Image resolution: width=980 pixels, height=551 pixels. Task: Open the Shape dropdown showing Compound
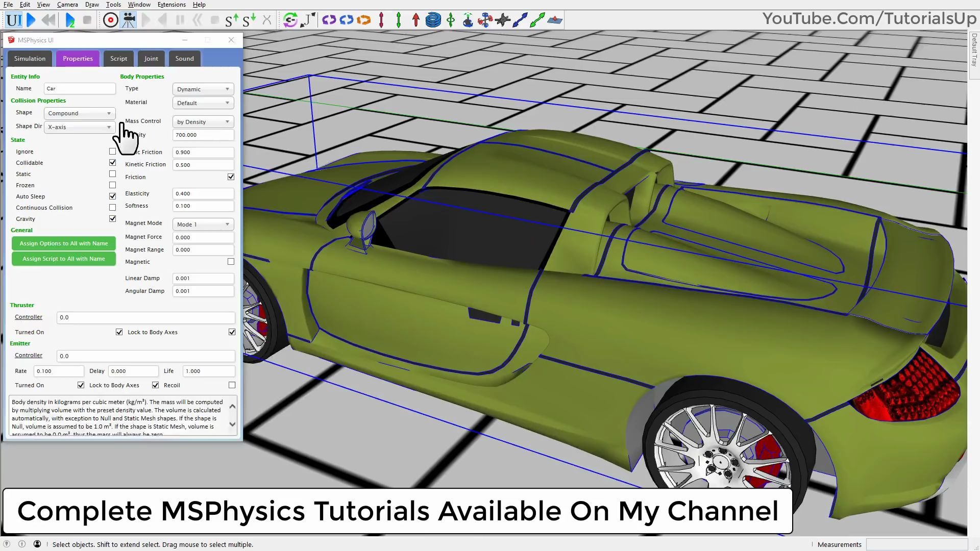[79, 113]
